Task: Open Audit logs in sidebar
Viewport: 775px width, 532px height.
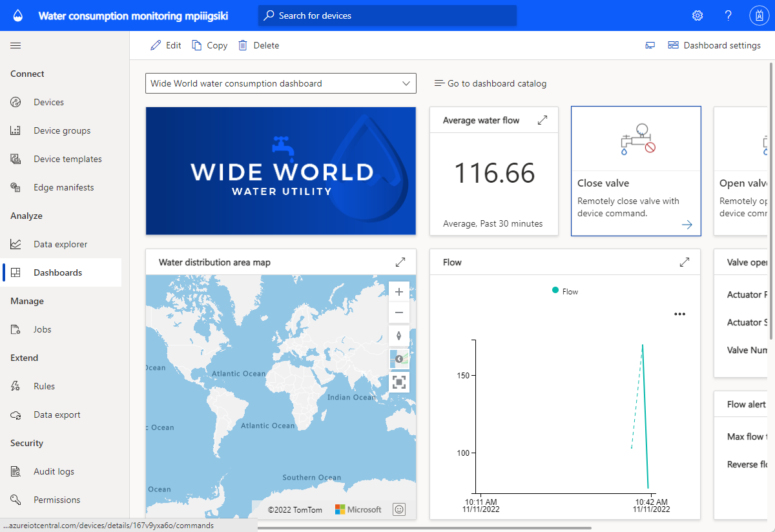Action: [61, 471]
